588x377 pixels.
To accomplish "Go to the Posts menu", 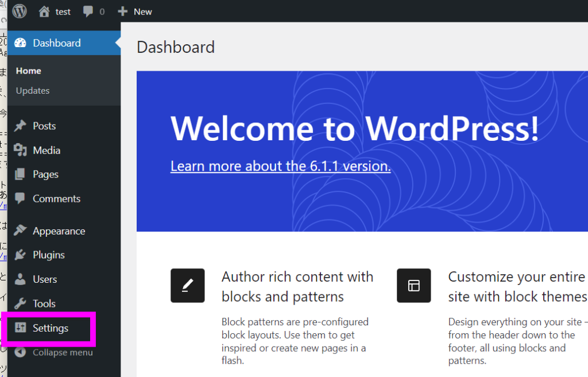I will point(64,126).
